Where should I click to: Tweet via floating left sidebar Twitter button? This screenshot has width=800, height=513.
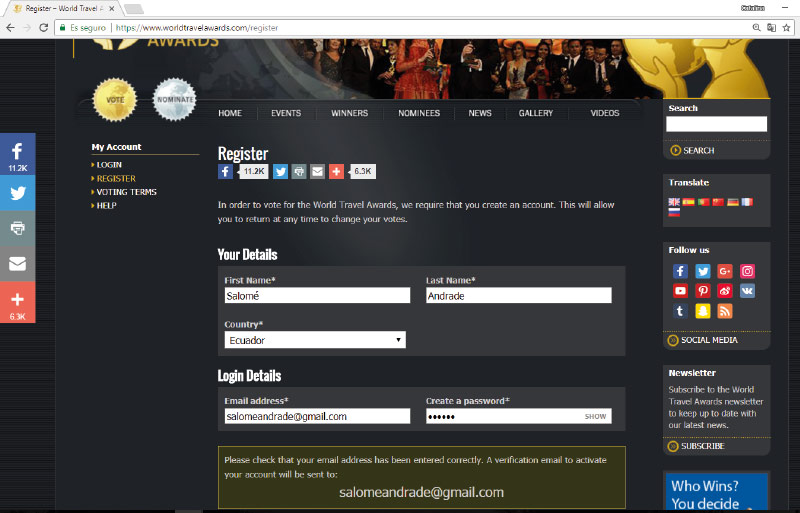point(17,193)
